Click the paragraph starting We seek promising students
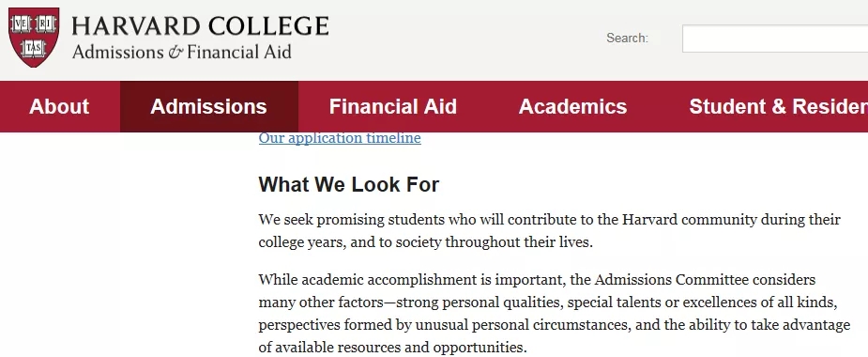The height and width of the screenshot is (357, 868). coord(550,231)
